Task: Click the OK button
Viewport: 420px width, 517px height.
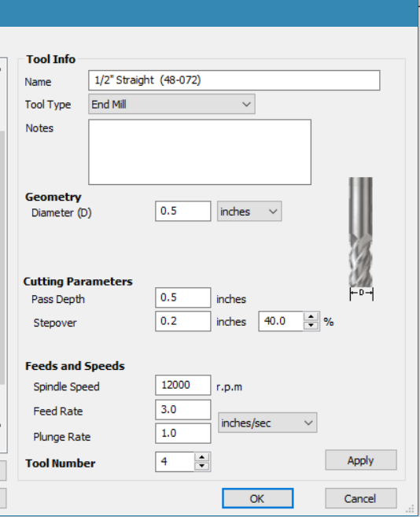Action: click(257, 498)
